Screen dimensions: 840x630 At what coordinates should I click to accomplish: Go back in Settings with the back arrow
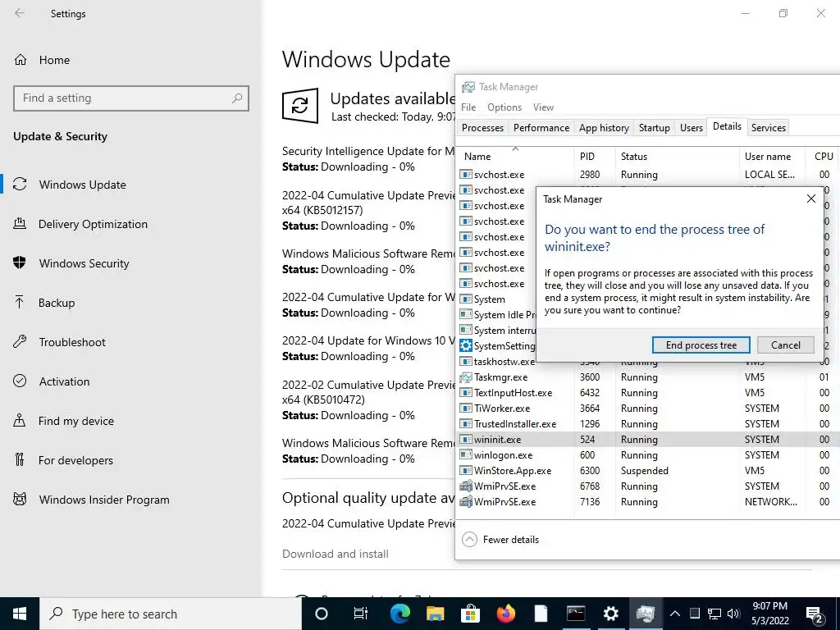20,13
